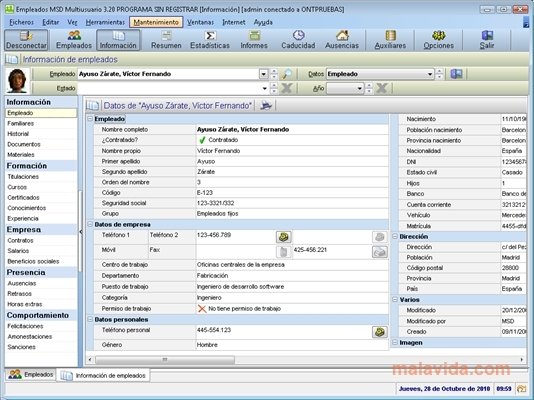Screen dimensions: 534x400
Task: Click the sidebar collapse arrow handle
Action: coord(81,232)
